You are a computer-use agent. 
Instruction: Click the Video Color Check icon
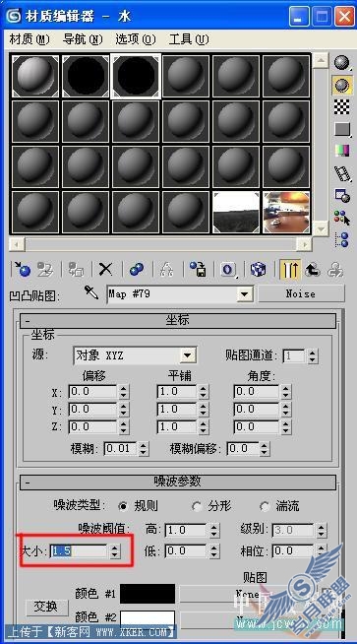342,151
